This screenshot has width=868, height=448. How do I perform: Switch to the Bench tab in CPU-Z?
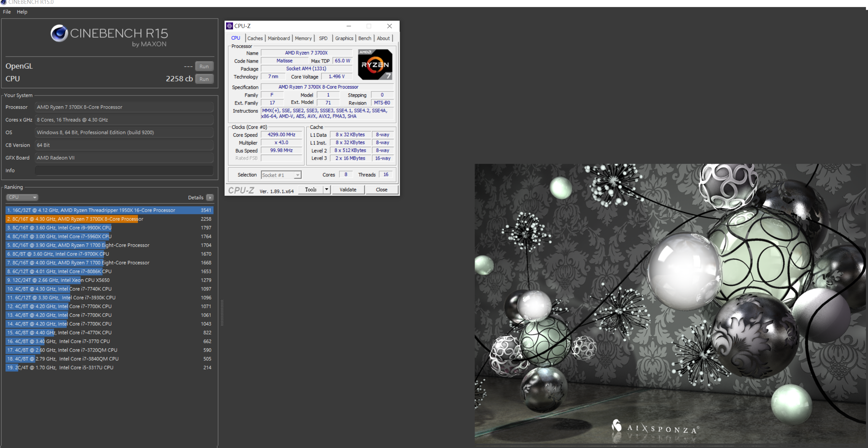point(365,38)
